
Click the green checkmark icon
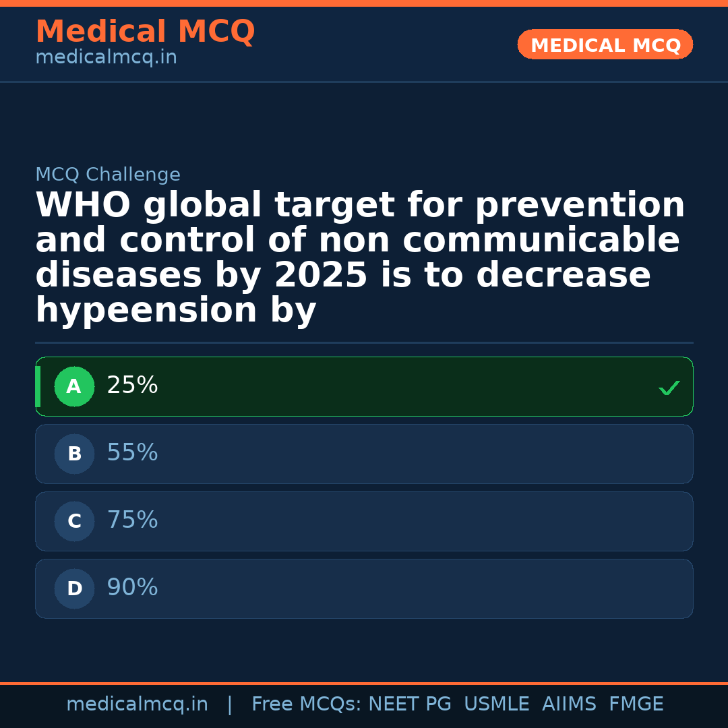[x=669, y=388]
